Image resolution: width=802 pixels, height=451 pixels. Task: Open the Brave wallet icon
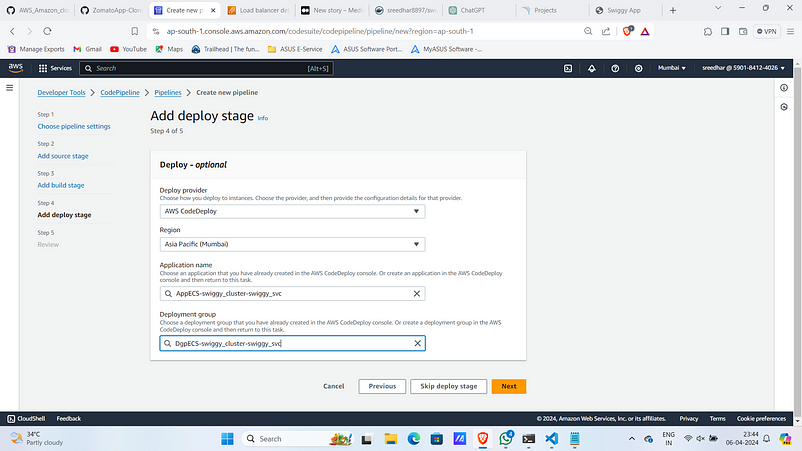743,31
